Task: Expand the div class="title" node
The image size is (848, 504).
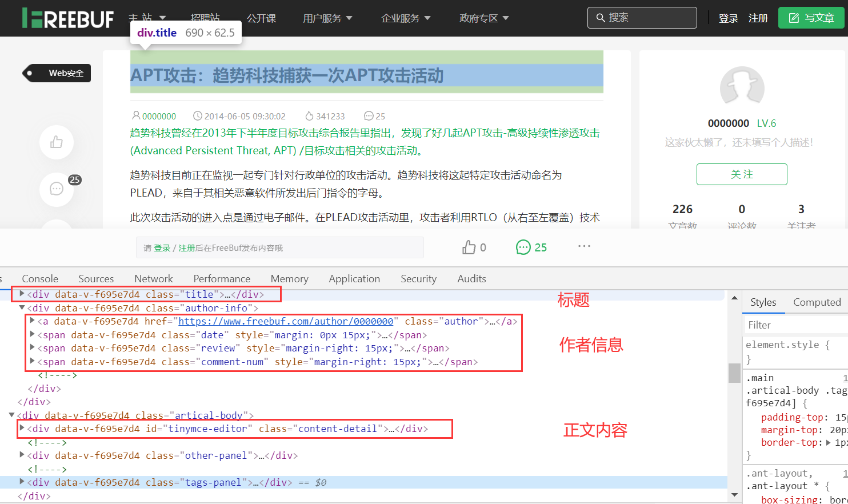Action: click(22, 294)
